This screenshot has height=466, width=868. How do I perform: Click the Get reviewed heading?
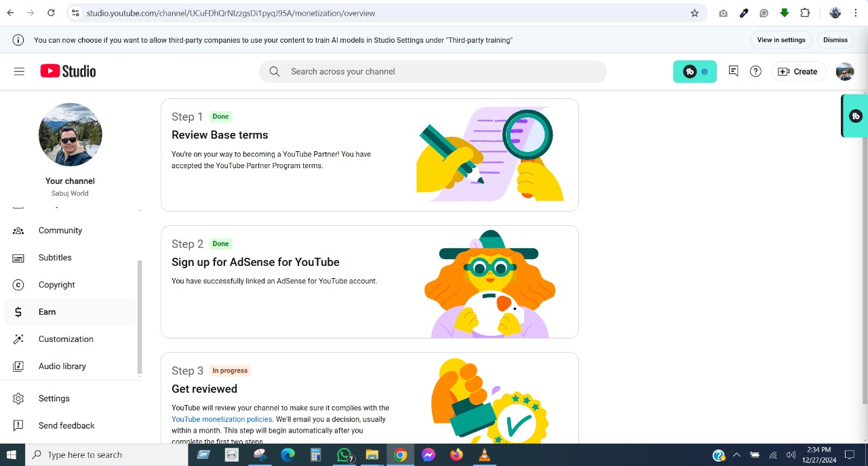[x=204, y=389]
